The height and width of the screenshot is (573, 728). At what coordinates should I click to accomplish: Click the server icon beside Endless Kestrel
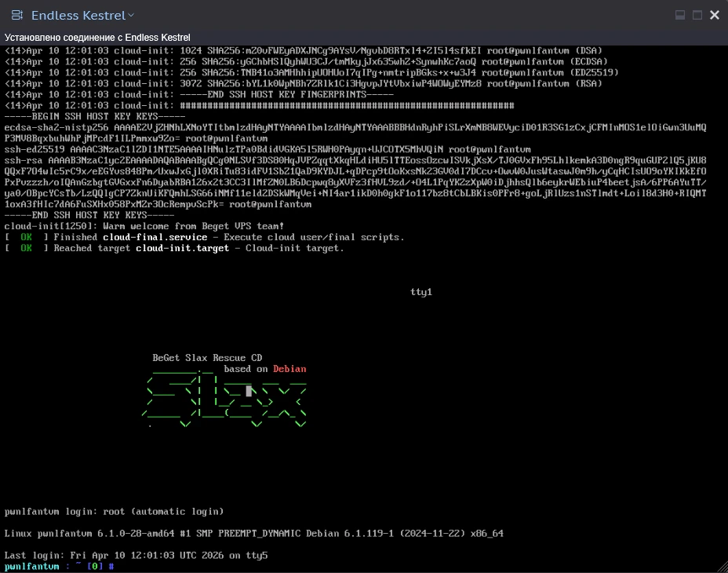tap(17, 16)
